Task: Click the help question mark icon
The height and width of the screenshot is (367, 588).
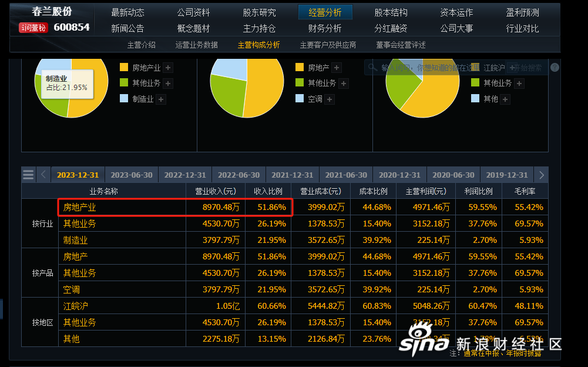Action: 555,68
